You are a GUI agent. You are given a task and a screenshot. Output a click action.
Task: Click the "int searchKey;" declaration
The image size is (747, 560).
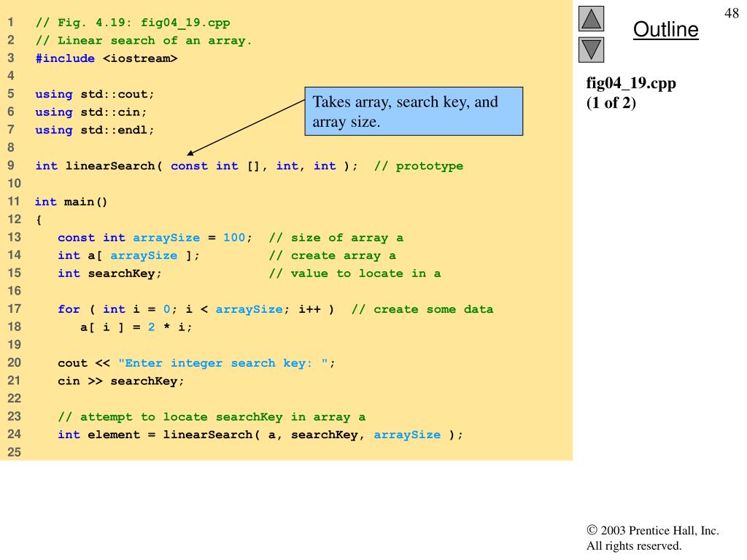coord(109,274)
